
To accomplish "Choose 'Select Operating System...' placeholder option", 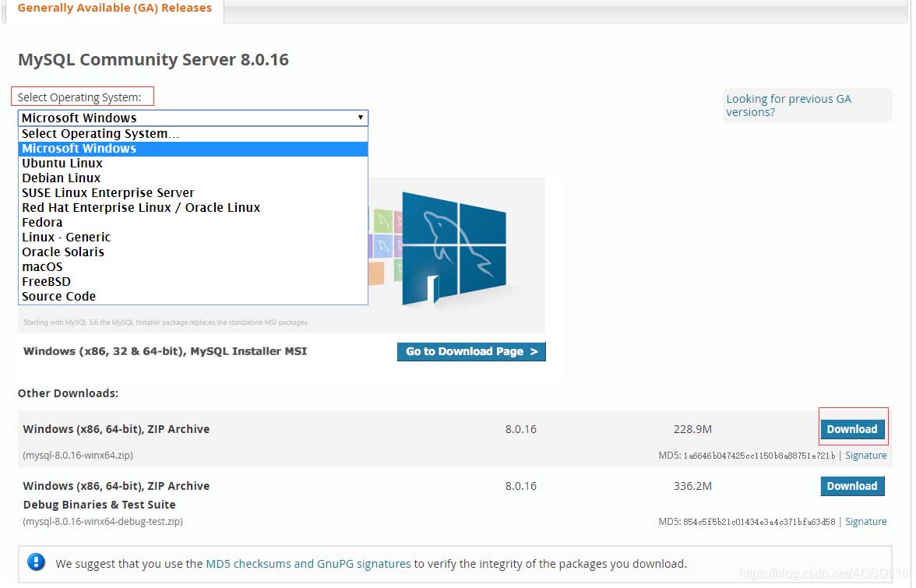I will [193, 134].
